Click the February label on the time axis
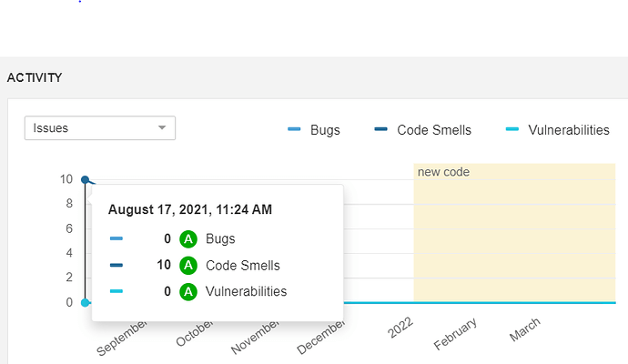Image resolution: width=628 pixels, height=364 pixels. coord(456,333)
